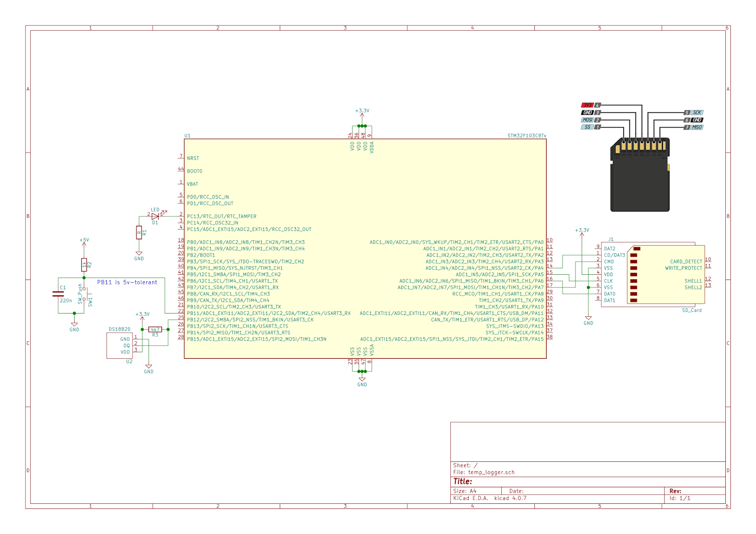
Task: Click the GND symbol below capacitor C1
Action: pyautogui.click(x=74, y=326)
